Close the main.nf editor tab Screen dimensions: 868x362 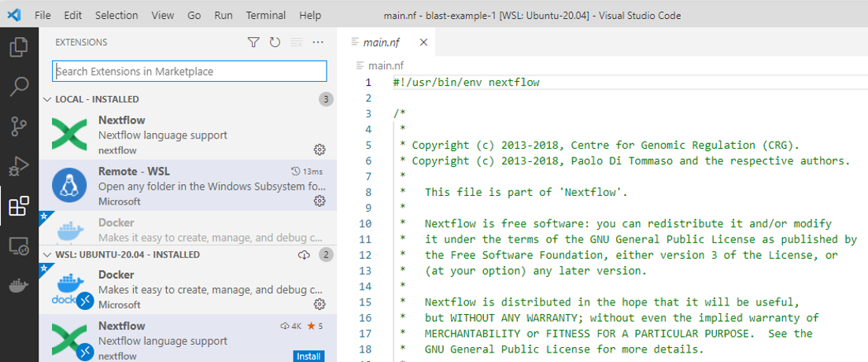pyautogui.click(x=423, y=42)
